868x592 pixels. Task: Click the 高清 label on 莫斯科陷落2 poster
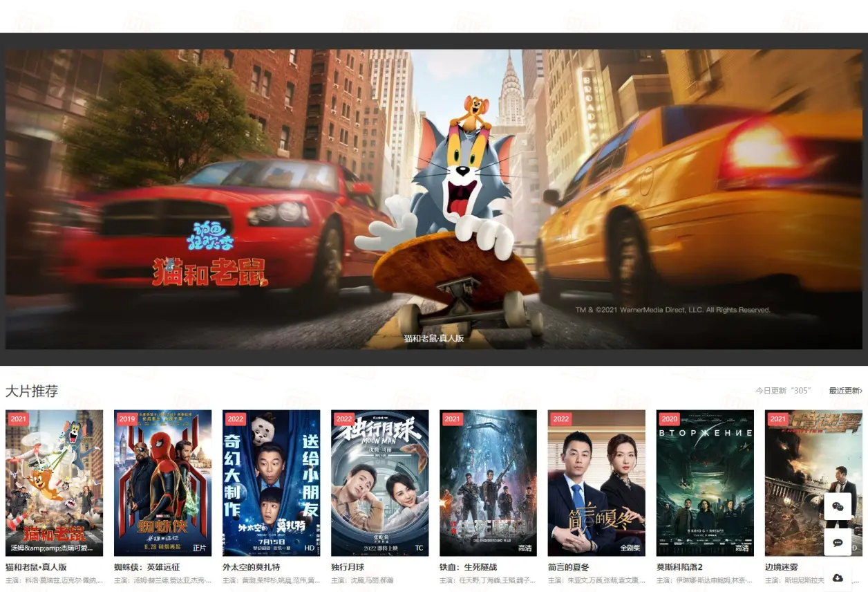[742, 548]
